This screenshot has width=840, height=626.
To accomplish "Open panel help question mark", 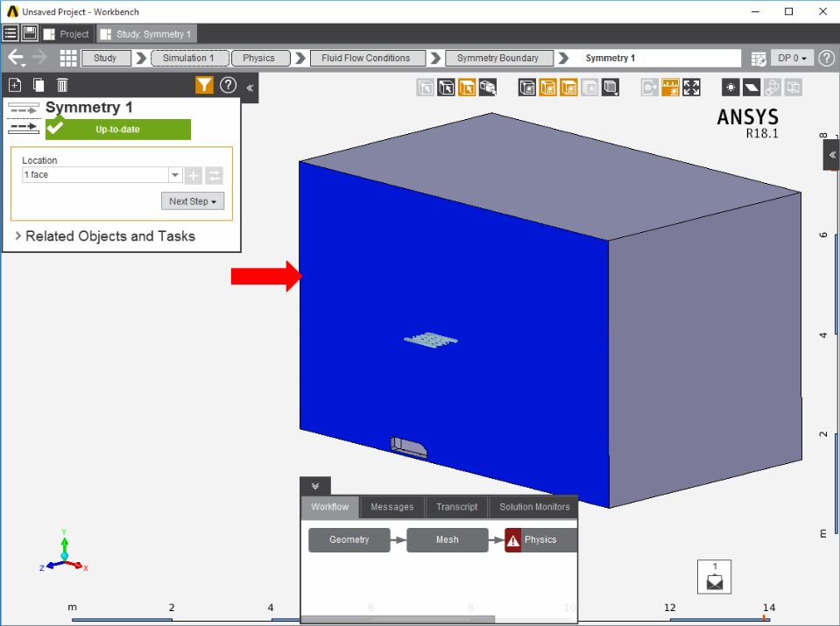I will point(229,85).
